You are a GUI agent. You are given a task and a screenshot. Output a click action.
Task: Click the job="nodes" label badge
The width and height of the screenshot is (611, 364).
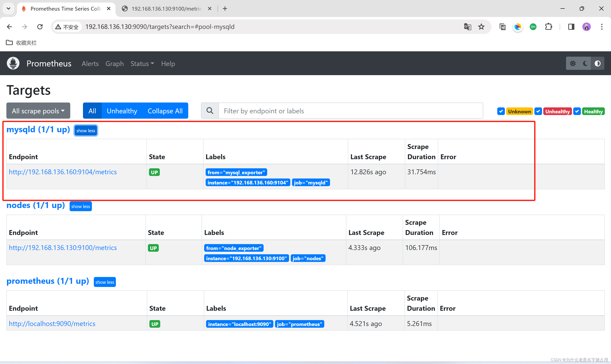coord(308,258)
